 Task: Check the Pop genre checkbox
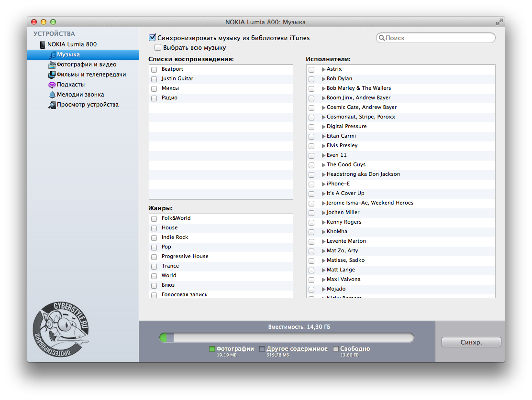pos(154,248)
